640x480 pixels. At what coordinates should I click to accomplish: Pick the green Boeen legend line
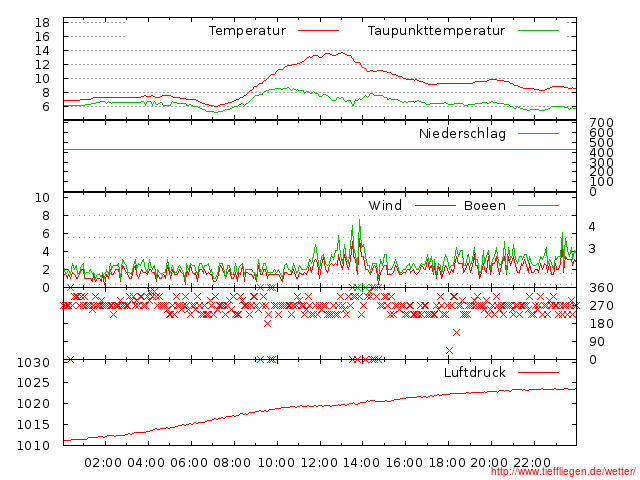pos(538,205)
